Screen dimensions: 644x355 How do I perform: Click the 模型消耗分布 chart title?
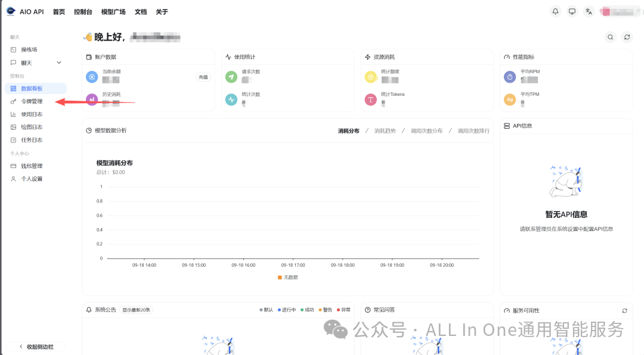click(114, 163)
